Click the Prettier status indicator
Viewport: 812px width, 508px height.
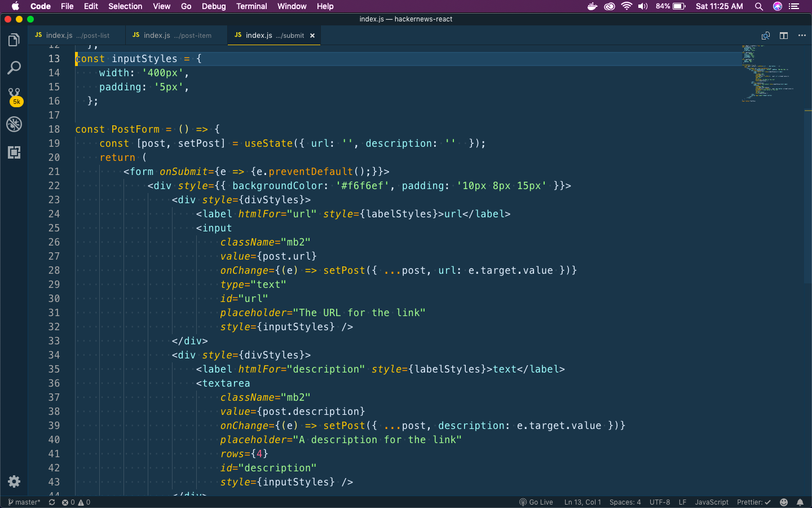753,502
